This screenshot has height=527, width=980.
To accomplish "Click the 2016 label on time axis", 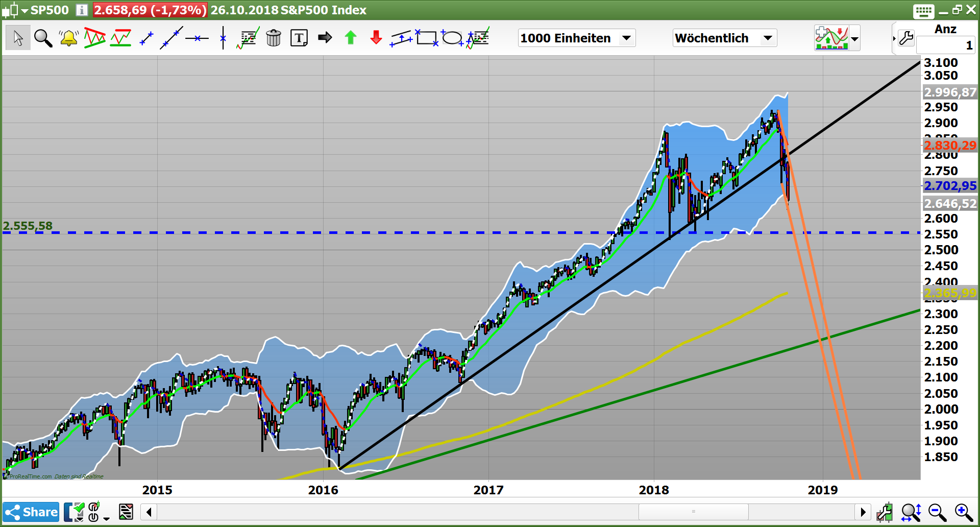I will point(323,490).
